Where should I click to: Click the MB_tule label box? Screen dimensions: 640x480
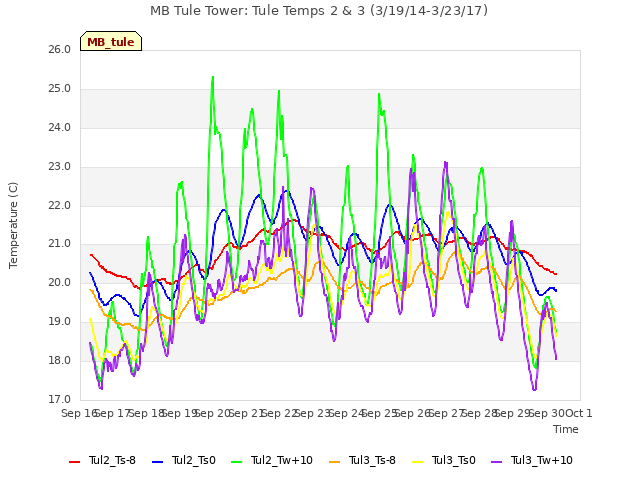[x=111, y=41]
